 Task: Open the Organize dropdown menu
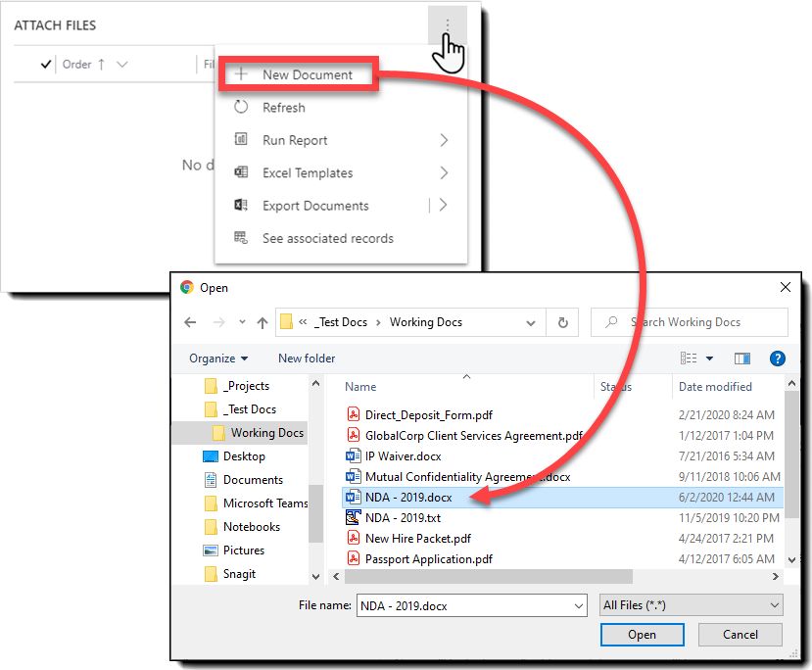(218, 359)
